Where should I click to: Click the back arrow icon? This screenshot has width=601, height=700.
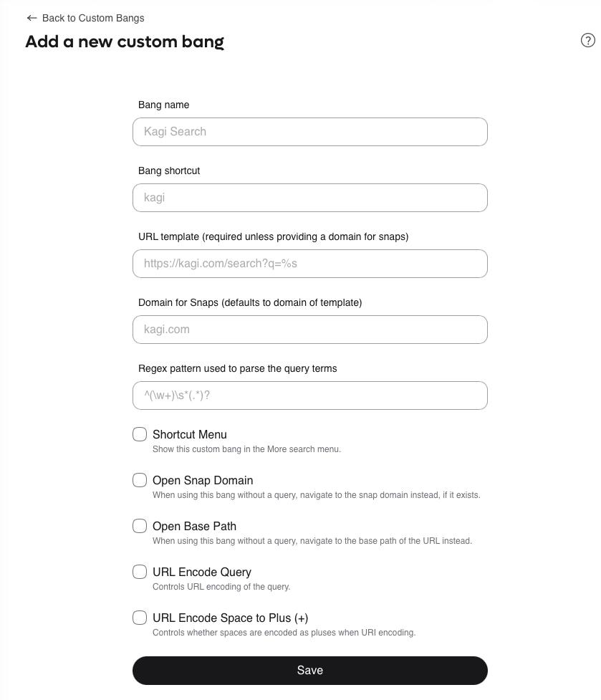click(x=32, y=18)
